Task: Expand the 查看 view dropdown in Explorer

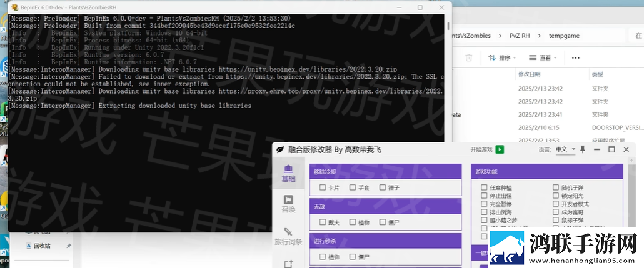Action: (543, 58)
